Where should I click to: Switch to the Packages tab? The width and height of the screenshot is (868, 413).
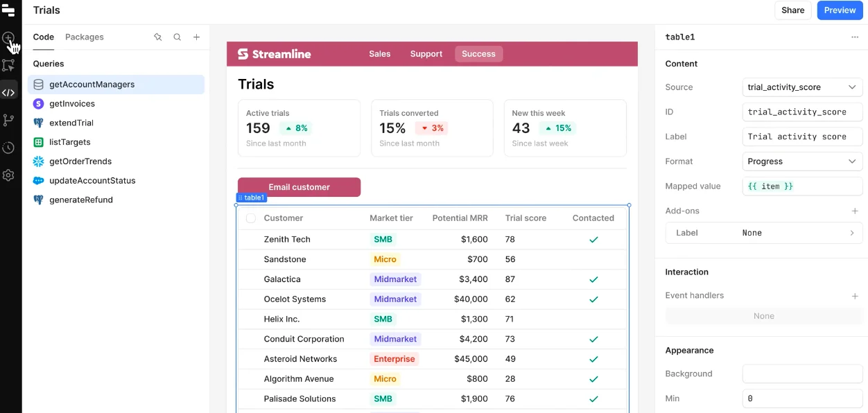(85, 37)
